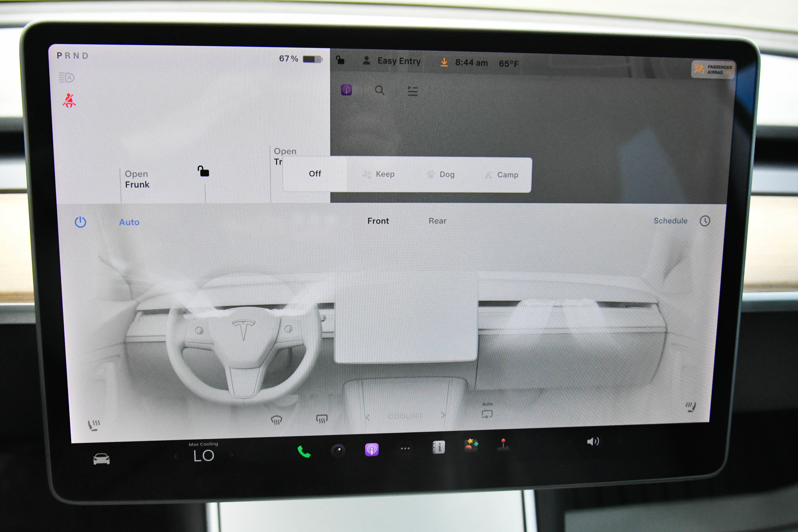Toggle driver seat heater
This screenshot has width=798, height=532.
click(x=94, y=425)
